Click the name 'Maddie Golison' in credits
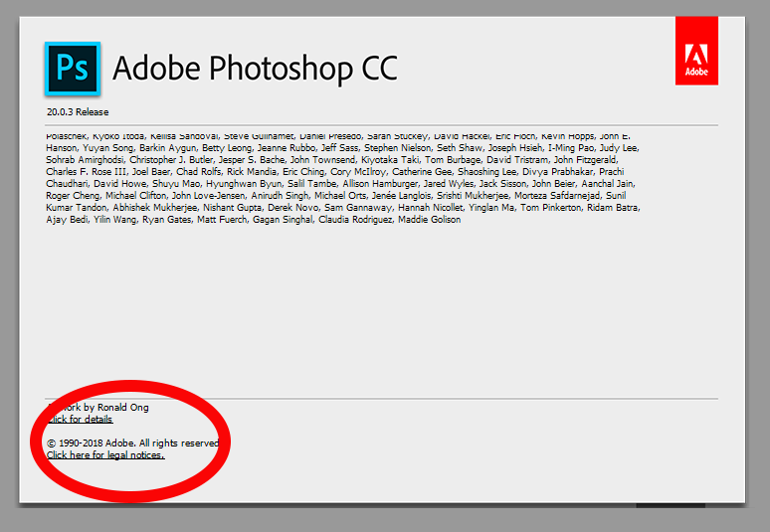Screen dimensions: 770x532 coord(429,220)
